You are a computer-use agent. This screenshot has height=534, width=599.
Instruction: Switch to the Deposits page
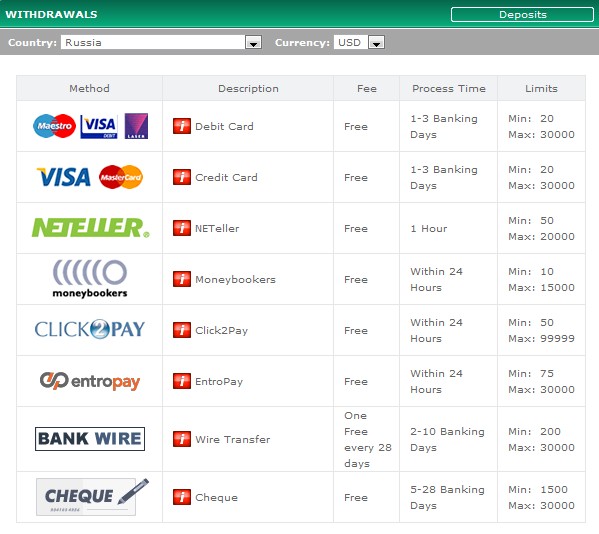522,15
